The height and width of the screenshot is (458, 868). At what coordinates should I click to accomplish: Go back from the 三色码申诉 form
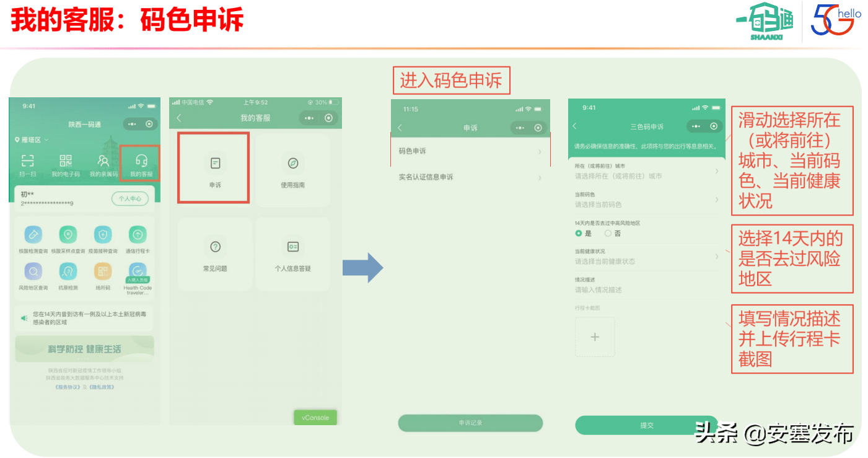[x=574, y=126]
